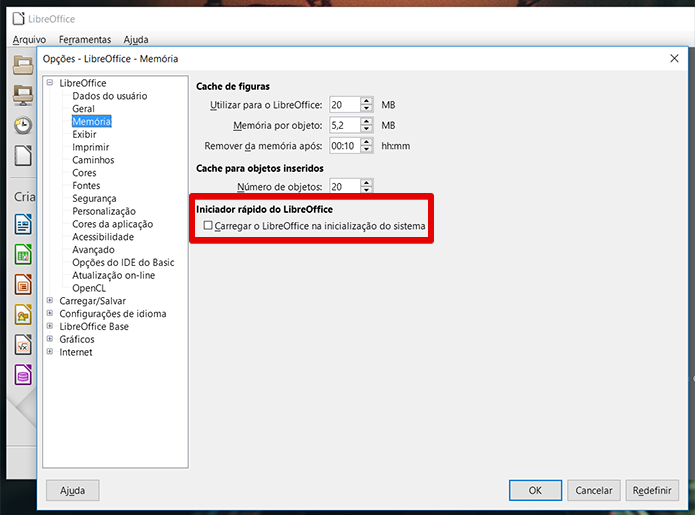Expand the Internet tree node
Screen dimensions: 695x515
point(50,351)
